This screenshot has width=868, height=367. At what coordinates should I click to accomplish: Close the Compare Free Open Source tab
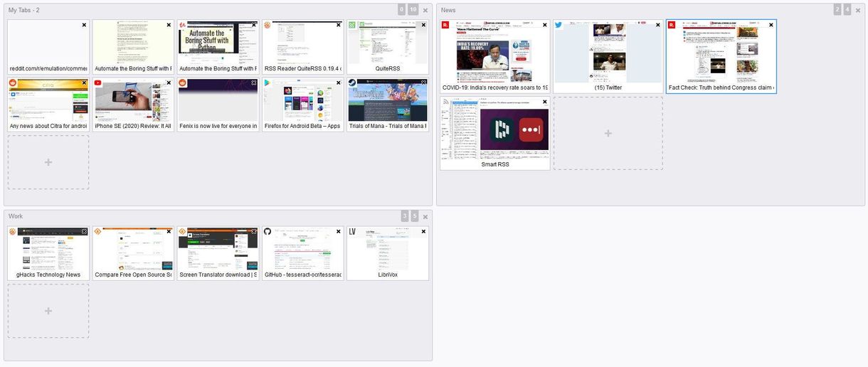tap(169, 232)
